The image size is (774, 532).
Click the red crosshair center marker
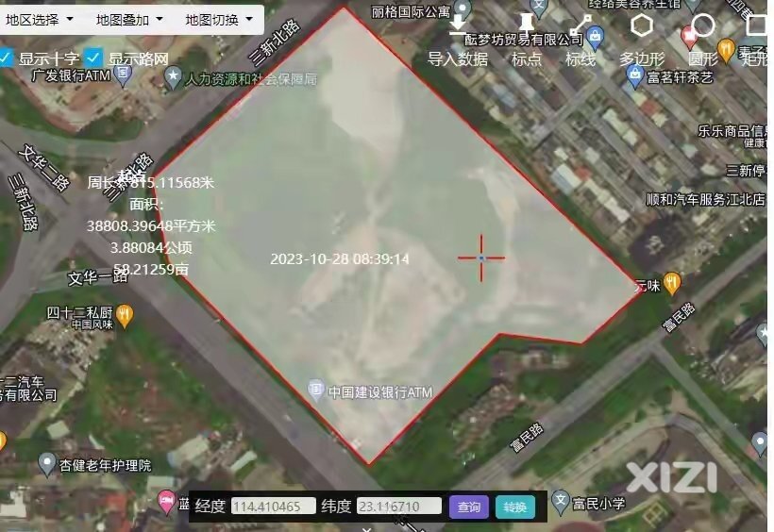pyautogui.click(x=481, y=258)
